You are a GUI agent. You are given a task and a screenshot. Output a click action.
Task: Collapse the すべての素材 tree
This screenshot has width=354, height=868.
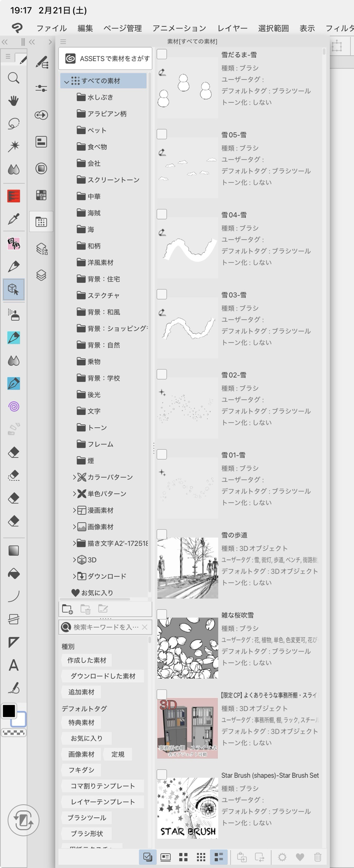66,81
